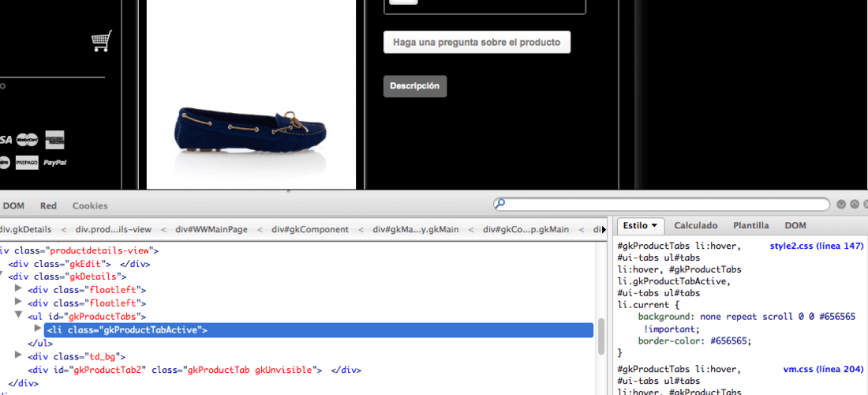Click the border-color value #656565
This screenshot has width=868, height=395.
(728, 340)
